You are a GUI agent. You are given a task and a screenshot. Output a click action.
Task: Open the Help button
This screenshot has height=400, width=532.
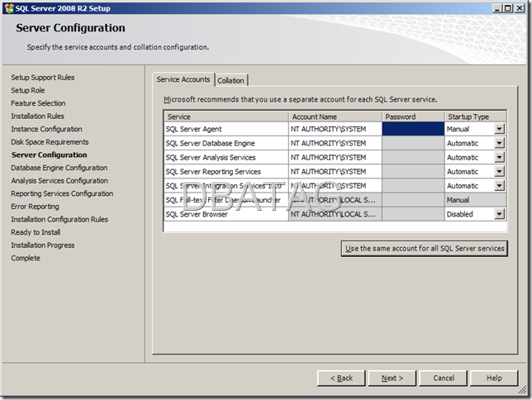pos(494,378)
